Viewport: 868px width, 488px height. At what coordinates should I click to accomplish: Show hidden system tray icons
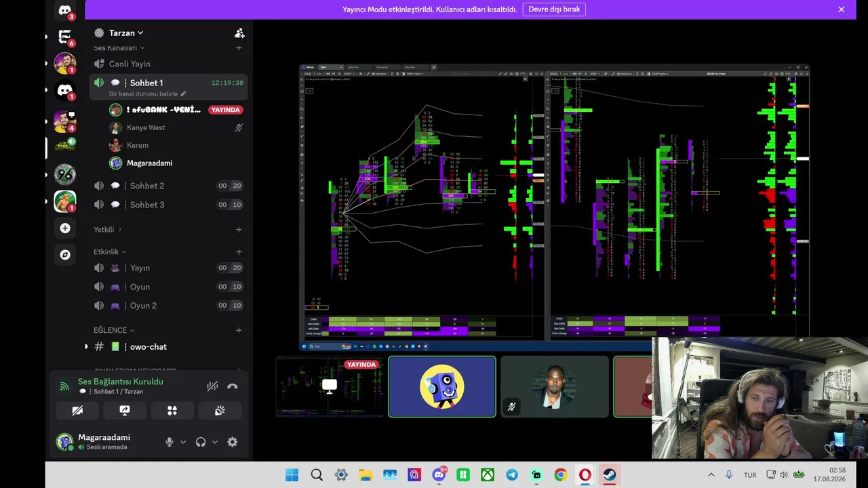(711, 475)
